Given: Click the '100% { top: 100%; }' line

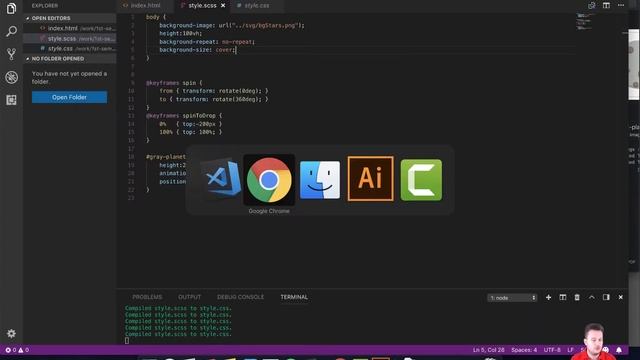Looking at the screenshot, I should pos(191,132).
